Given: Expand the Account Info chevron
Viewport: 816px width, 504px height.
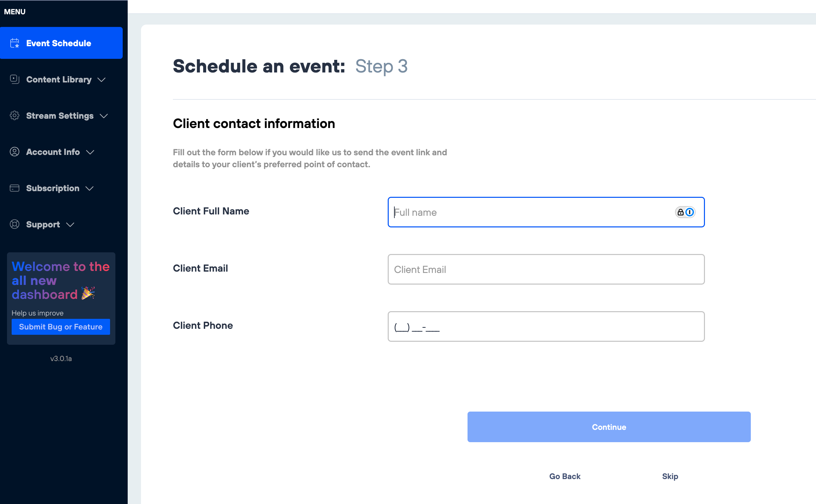Looking at the screenshot, I should tap(90, 152).
